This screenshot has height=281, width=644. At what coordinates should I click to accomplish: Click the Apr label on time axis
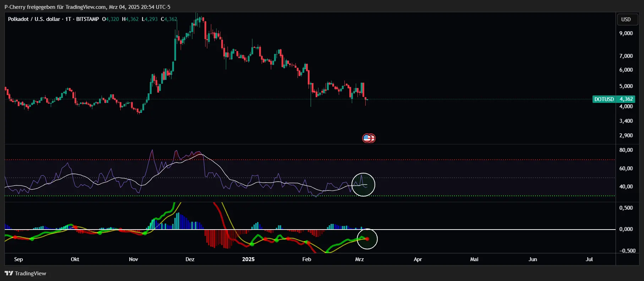pos(418,259)
